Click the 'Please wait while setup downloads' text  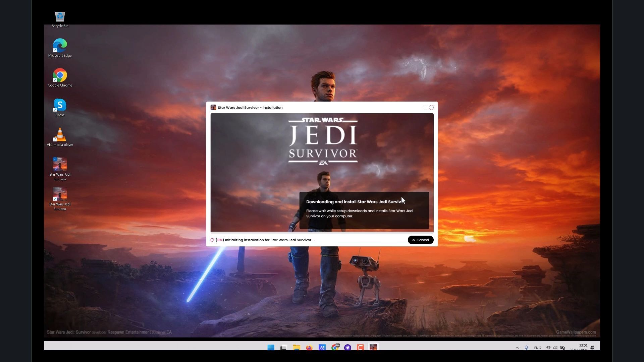tap(360, 214)
